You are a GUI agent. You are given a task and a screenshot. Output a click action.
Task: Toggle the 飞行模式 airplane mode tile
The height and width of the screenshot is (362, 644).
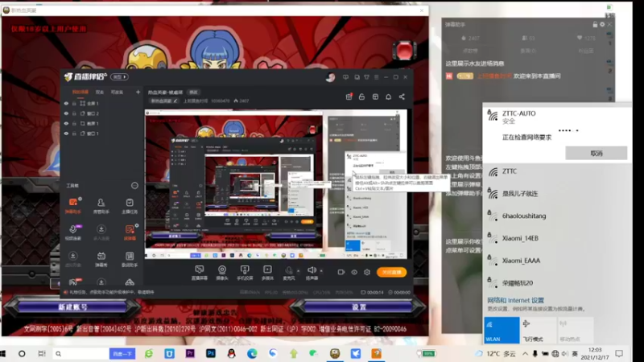coord(538,331)
